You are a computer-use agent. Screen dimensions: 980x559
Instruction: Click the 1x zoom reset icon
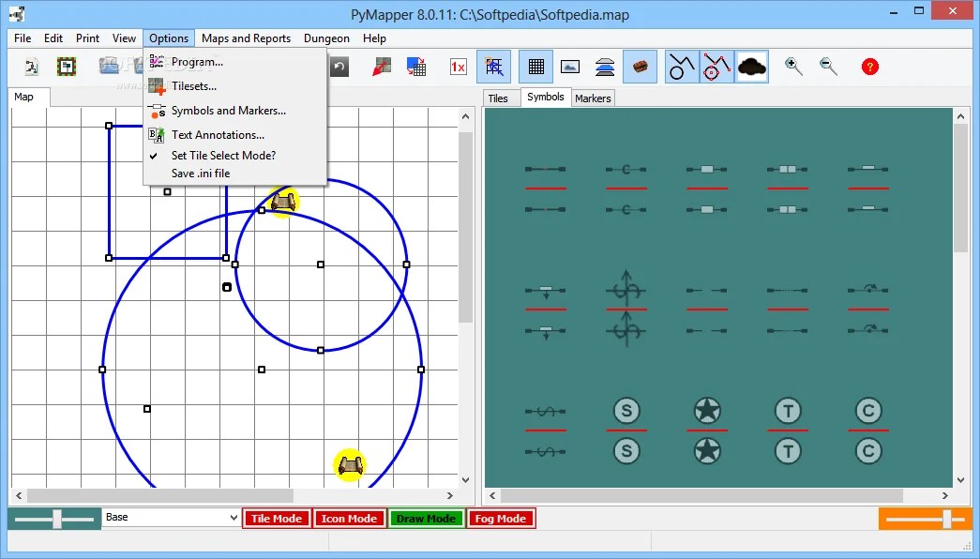pyautogui.click(x=459, y=67)
